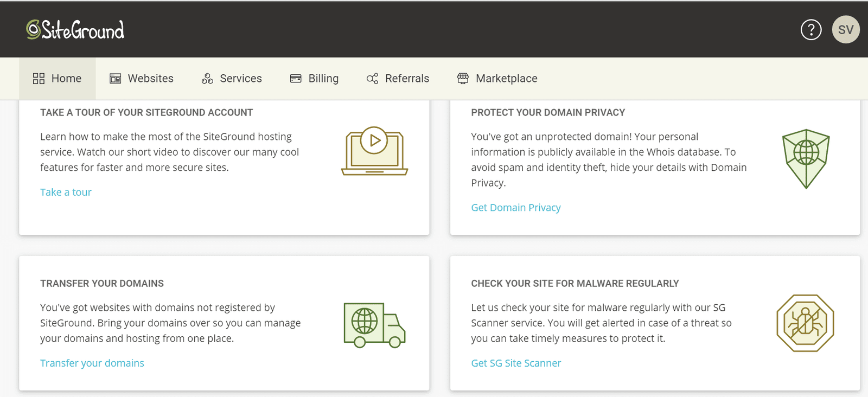The width and height of the screenshot is (868, 397).
Task: Click the SiteGround logo
Action: (x=75, y=30)
